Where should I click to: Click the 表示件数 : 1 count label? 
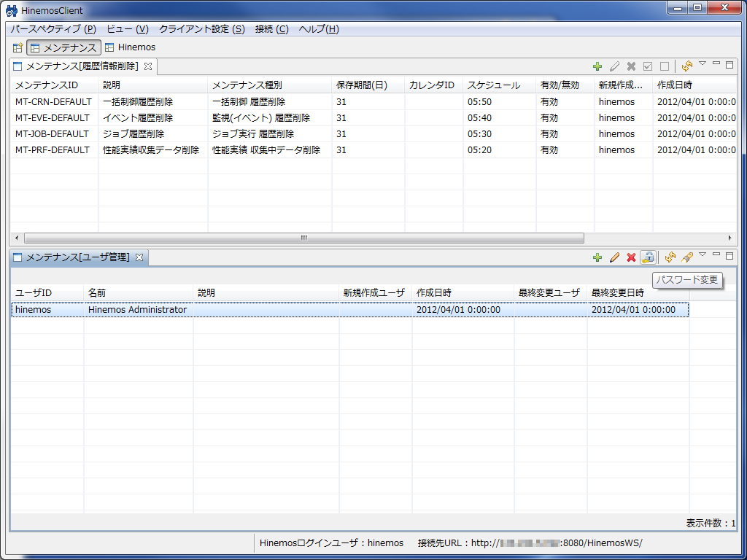711,524
